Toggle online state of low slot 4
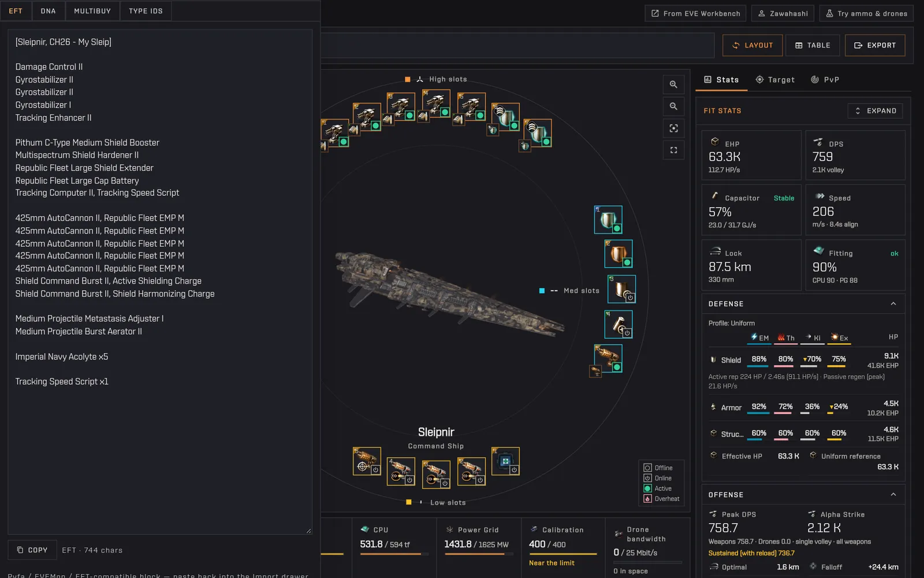 (x=409, y=480)
